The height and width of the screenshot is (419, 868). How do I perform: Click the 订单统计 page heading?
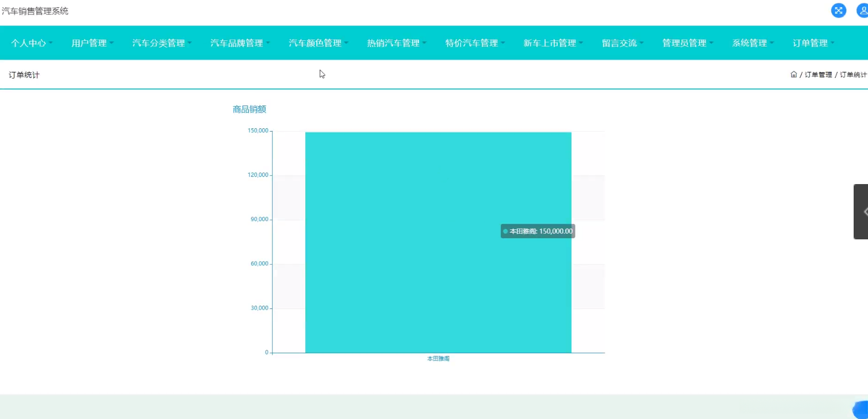pos(24,75)
